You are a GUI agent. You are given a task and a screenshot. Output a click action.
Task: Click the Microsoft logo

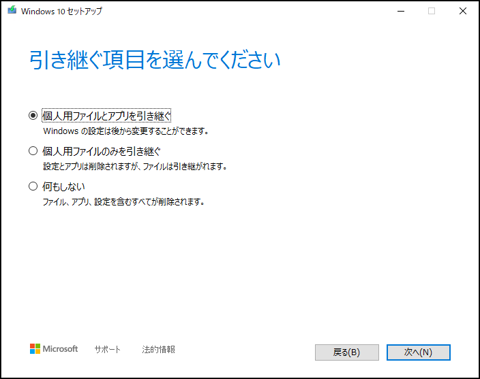[54, 349]
